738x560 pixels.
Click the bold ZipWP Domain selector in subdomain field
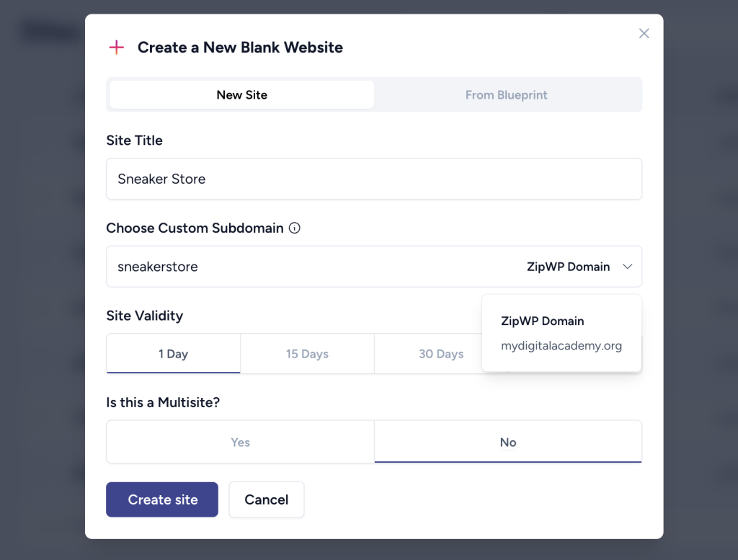click(x=568, y=267)
